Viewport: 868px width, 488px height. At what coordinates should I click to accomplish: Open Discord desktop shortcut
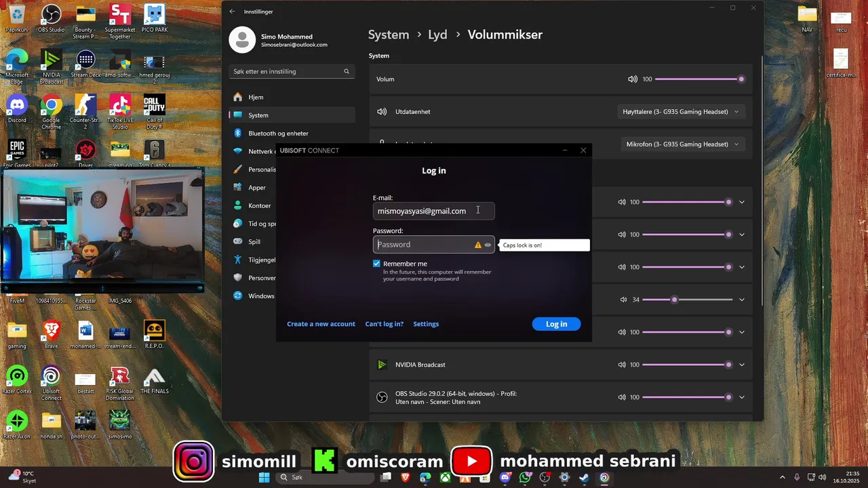(17, 108)
